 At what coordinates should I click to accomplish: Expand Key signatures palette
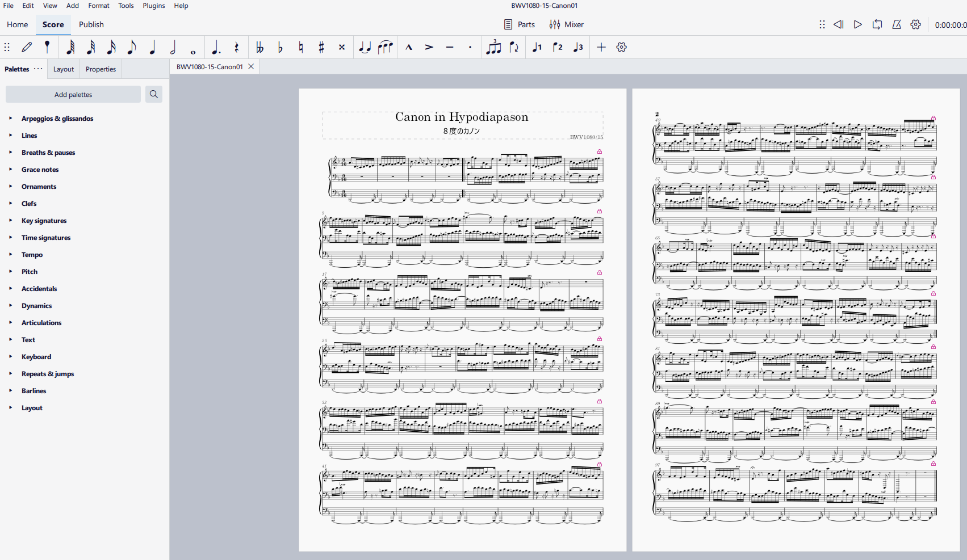click(x=10, y=220)
